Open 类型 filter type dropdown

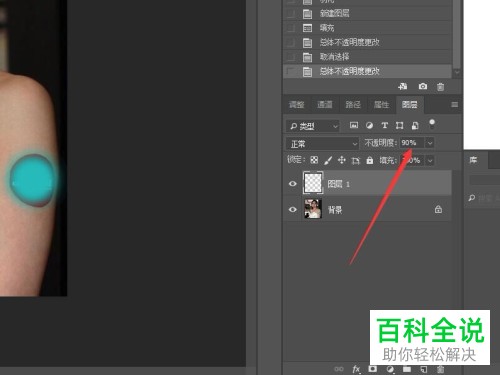point(312,126)
